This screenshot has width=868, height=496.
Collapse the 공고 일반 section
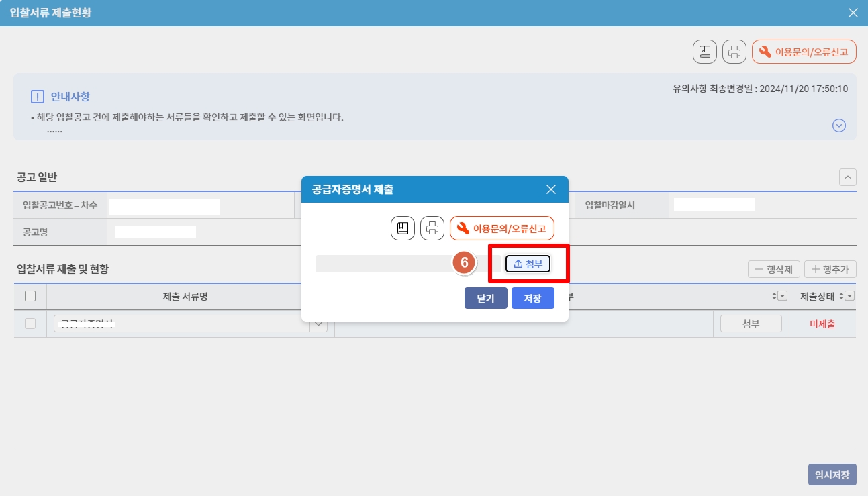click(848, 177)
